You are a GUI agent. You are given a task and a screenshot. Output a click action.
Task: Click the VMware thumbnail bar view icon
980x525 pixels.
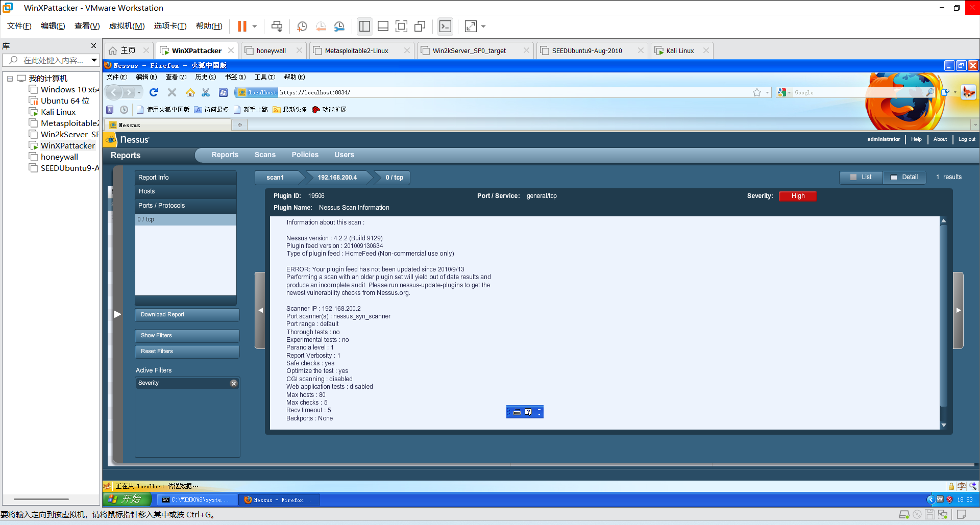(383, 26)
